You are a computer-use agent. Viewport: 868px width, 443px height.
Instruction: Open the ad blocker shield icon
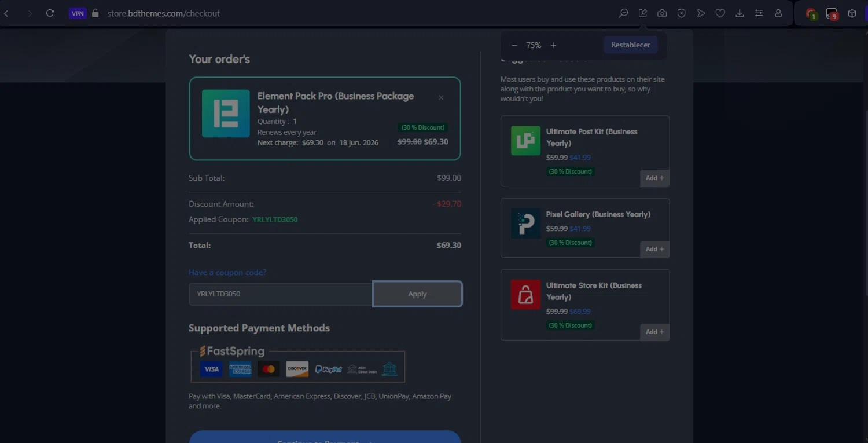click(x=682, y=13)
